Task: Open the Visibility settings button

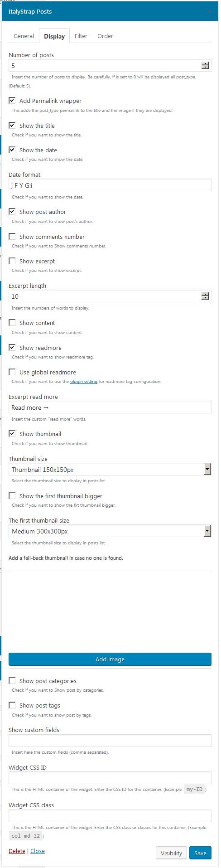Action: coord(171,853)
